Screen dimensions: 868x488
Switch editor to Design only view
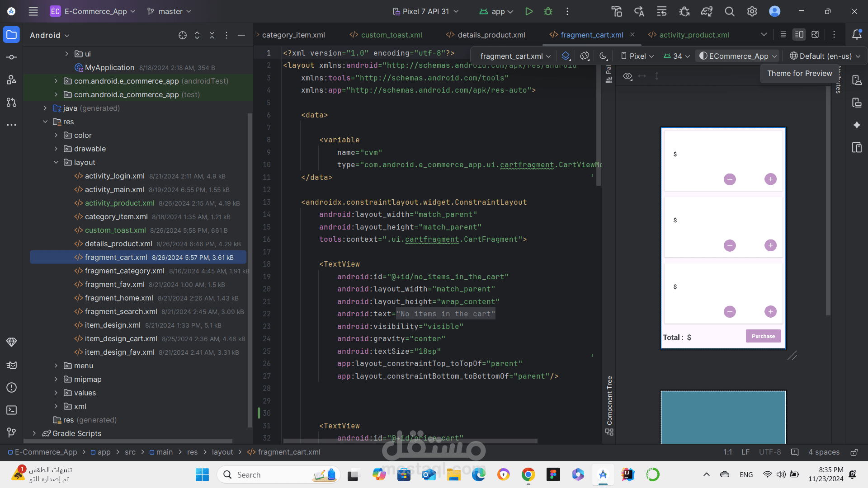pyautogui.click(x=815, y=34)
